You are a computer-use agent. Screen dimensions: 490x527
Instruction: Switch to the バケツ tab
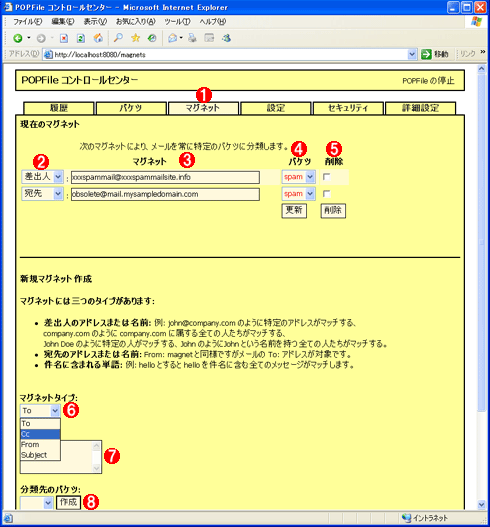(131, 108)
